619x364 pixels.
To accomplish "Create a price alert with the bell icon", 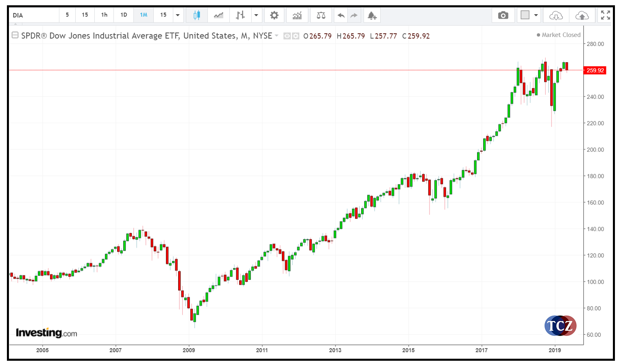I will [372, 15].
